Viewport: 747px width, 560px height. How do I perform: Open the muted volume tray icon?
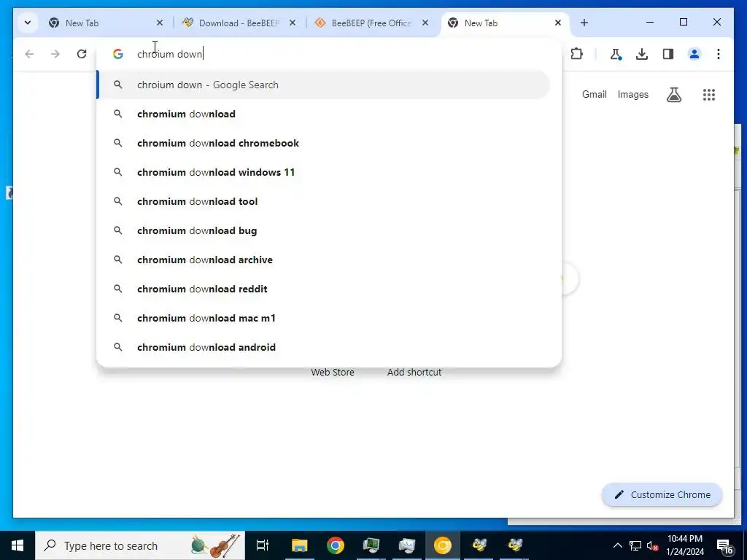[652, 545]
